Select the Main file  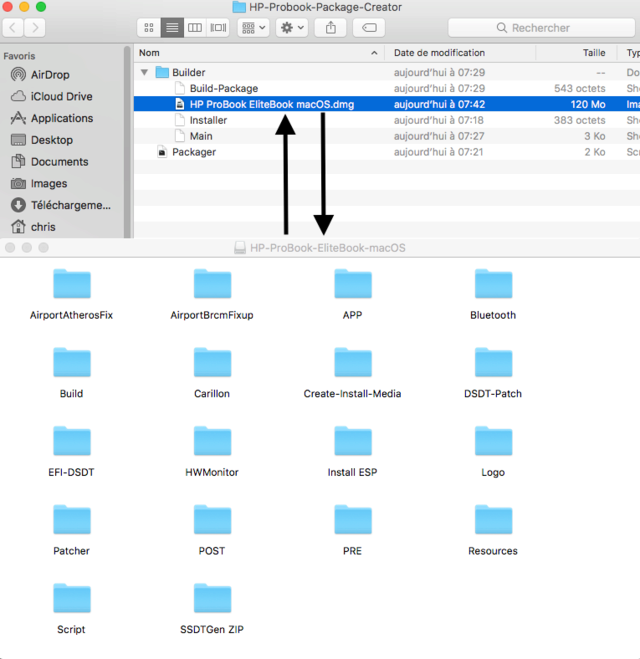pyautogui.click(x=387, y=136)
